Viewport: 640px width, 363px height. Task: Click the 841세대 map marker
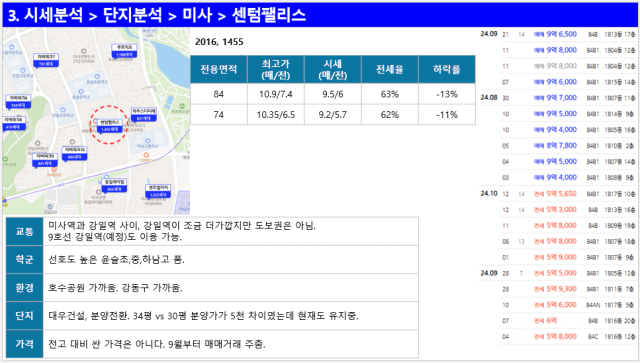(45, 160)
